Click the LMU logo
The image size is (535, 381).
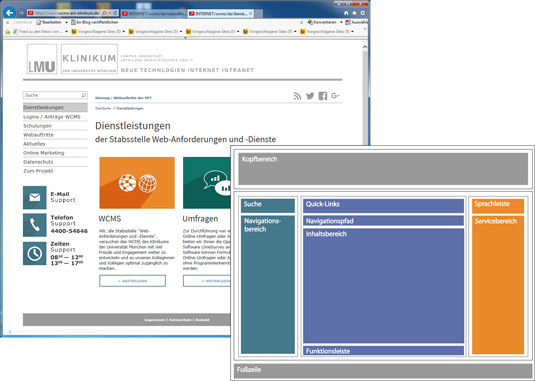(x=42, y=59)
